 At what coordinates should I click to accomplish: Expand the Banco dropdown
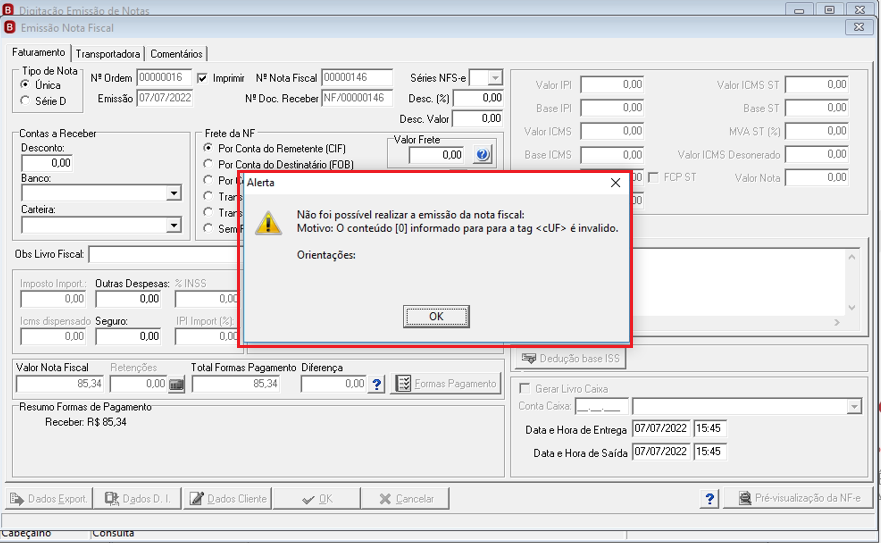point(174,193)
